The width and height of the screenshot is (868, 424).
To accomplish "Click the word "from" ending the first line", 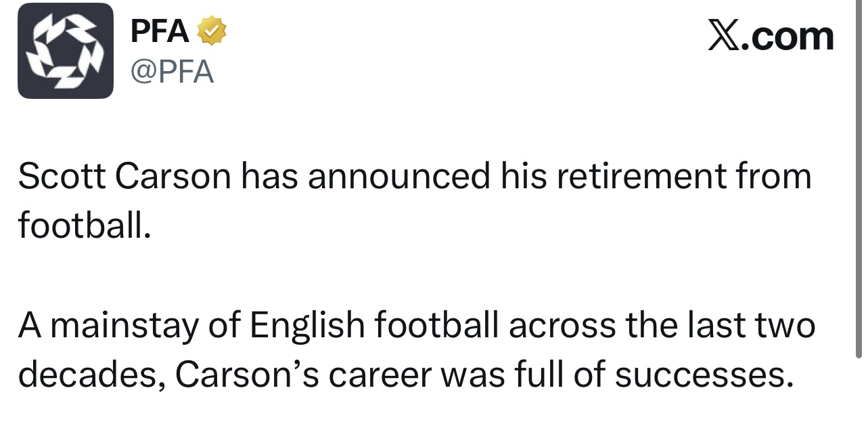I will [x=777, y=177].
